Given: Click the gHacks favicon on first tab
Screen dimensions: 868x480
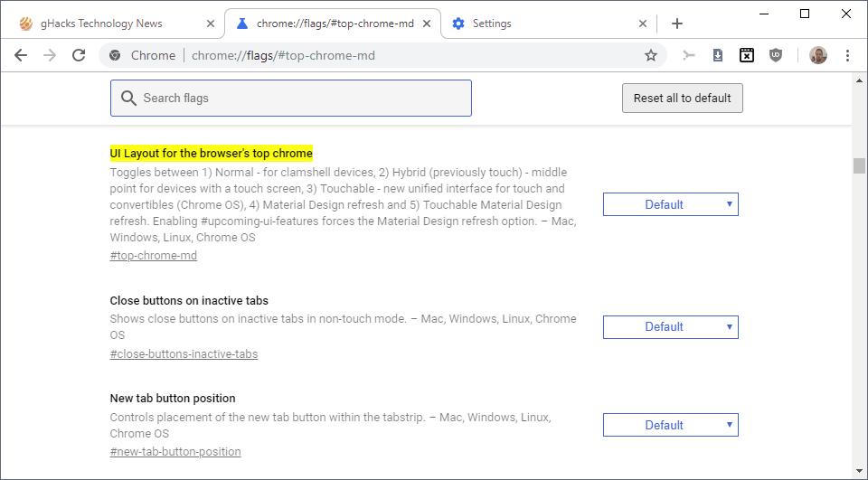Looking at the screenshot, I should (25, 24).
